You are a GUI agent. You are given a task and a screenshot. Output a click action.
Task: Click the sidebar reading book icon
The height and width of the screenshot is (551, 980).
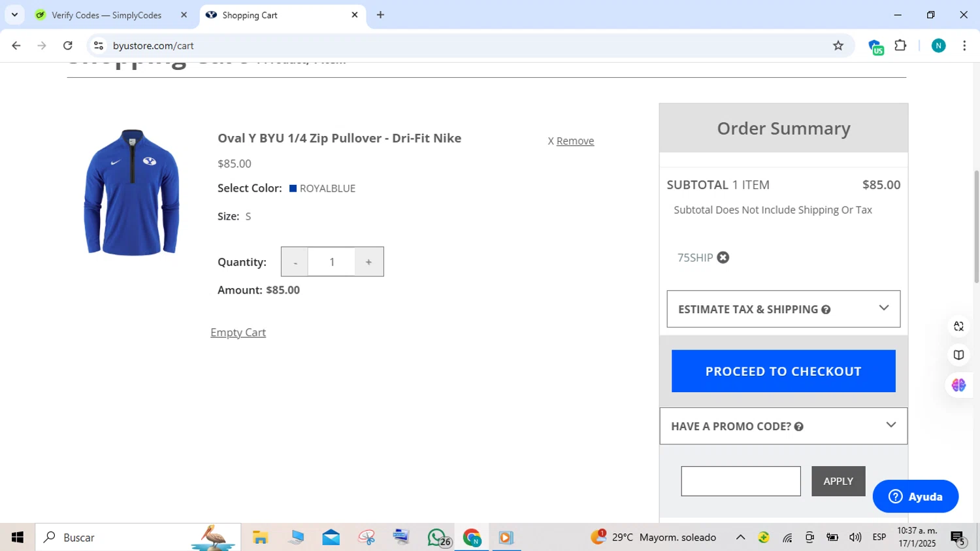pos(958,355)
